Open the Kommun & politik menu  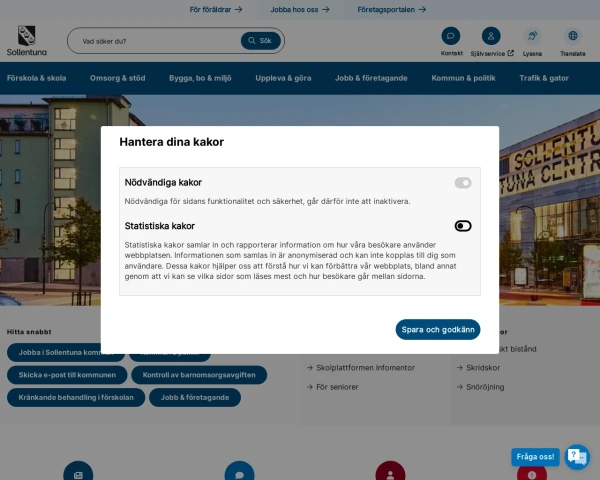click(463, 78)
